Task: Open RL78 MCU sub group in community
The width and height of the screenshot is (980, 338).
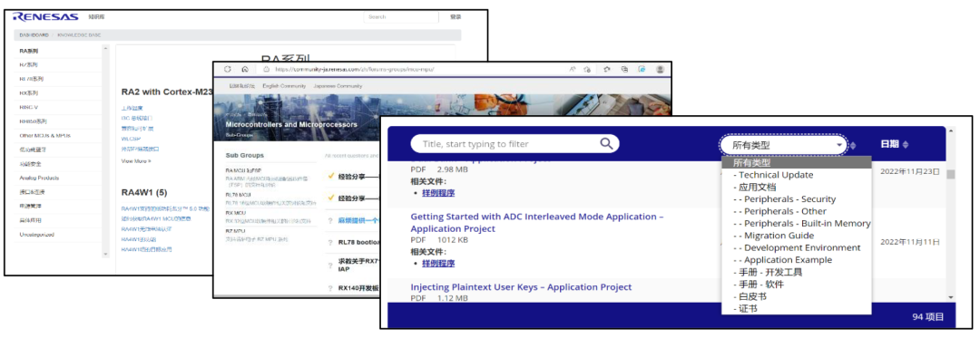Action: (x=238, y=195)
